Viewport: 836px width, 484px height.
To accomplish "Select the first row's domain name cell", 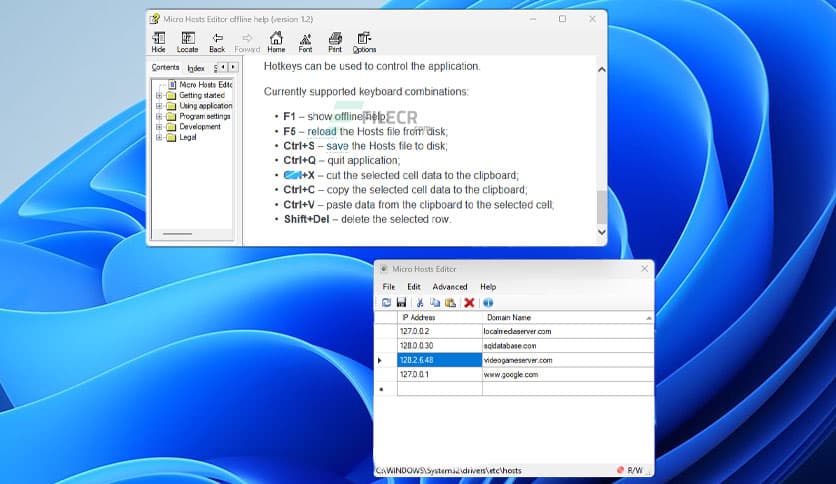I will (x=568, y=332).
